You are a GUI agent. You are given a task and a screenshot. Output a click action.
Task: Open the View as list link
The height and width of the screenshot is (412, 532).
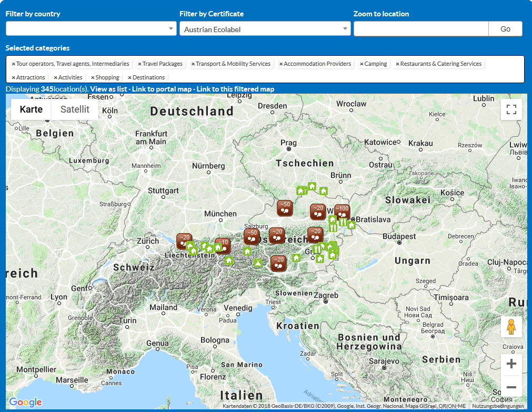click(108, 89)
